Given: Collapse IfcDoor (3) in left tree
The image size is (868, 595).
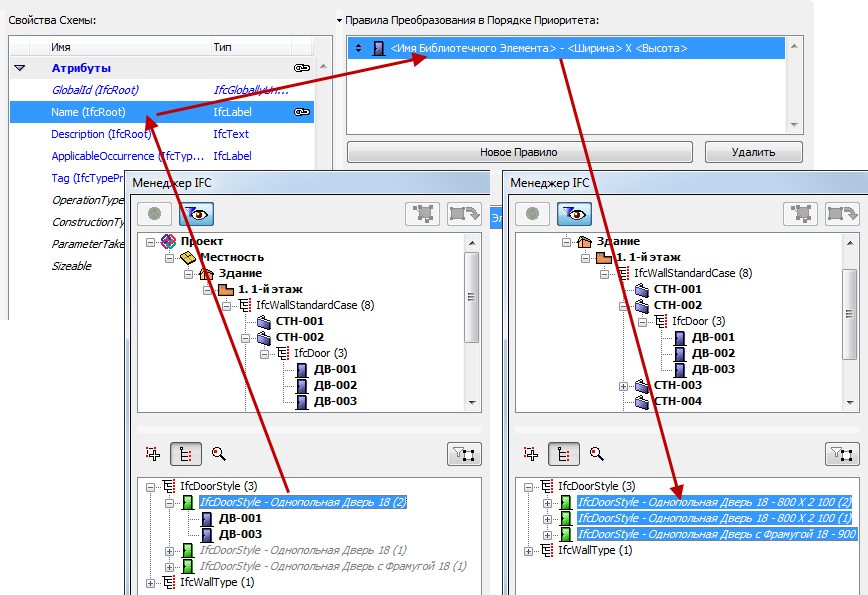Looking at the screenshot, I should tap(265, 354).
